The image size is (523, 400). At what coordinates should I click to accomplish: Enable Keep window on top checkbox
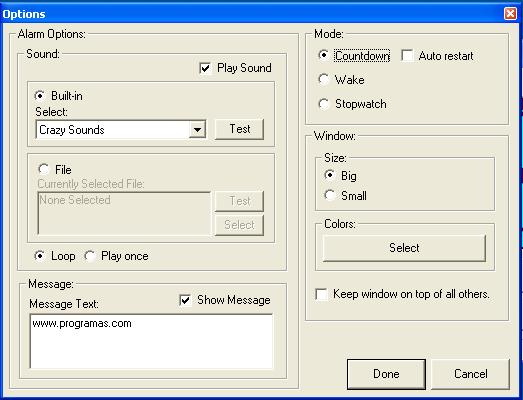(322, 294)
